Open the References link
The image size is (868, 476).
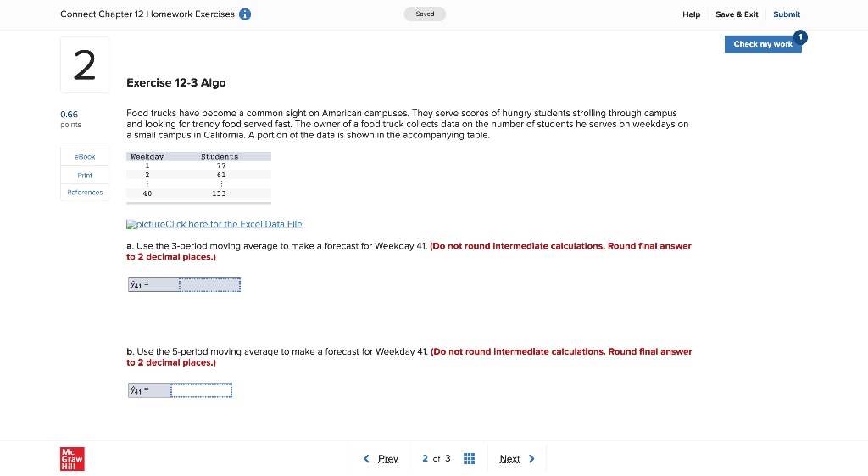(85, 193)
